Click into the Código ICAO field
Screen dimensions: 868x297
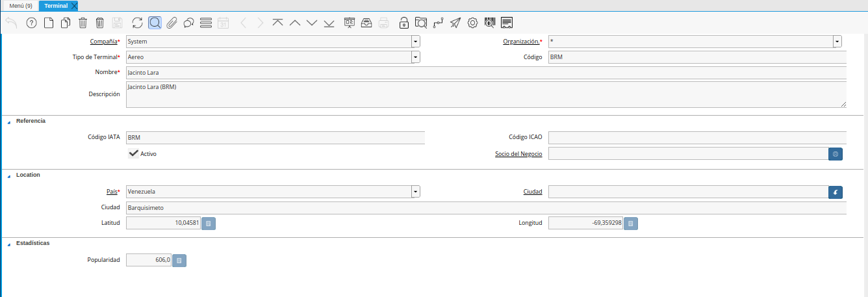pos(696,137)
